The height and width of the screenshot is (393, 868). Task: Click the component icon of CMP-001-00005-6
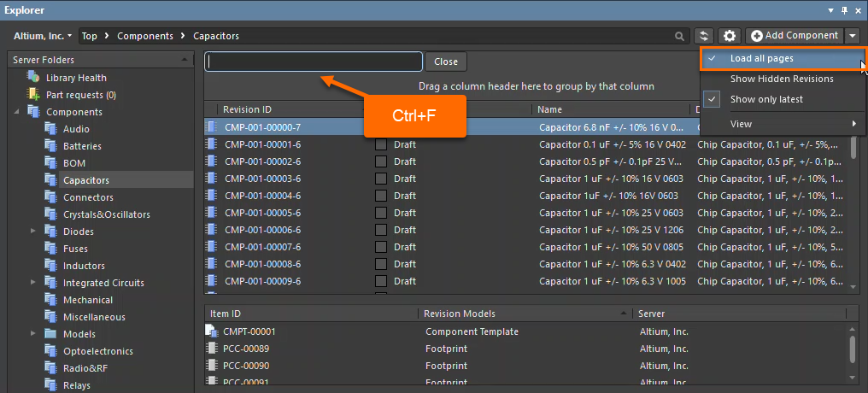coord(212,213)
